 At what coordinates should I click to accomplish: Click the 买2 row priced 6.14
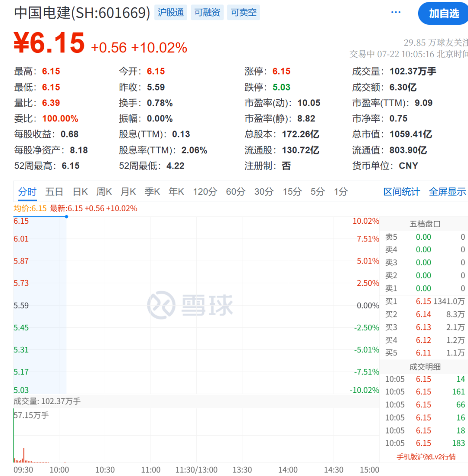[x=425, y=314]
